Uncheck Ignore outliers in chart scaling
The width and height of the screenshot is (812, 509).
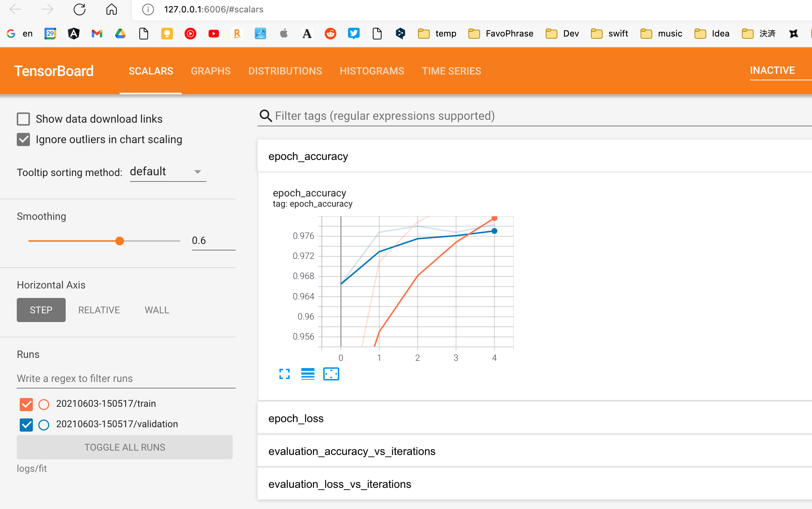[23, 139]
